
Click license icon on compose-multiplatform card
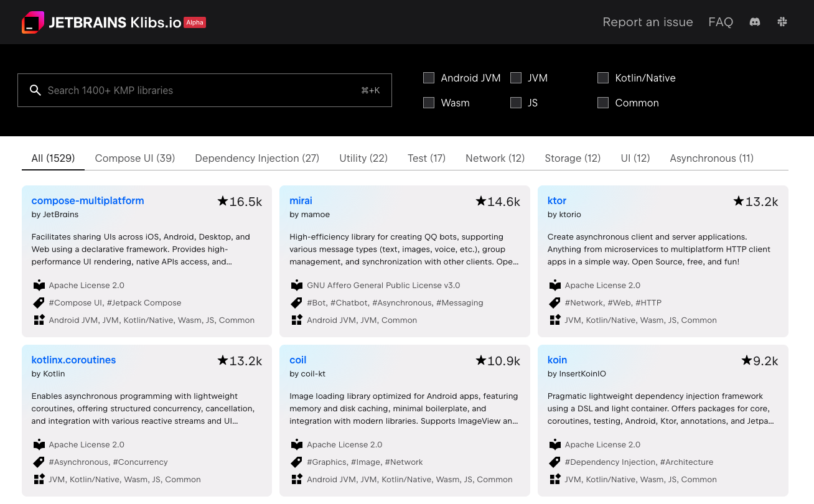click(x=39, y=285)
